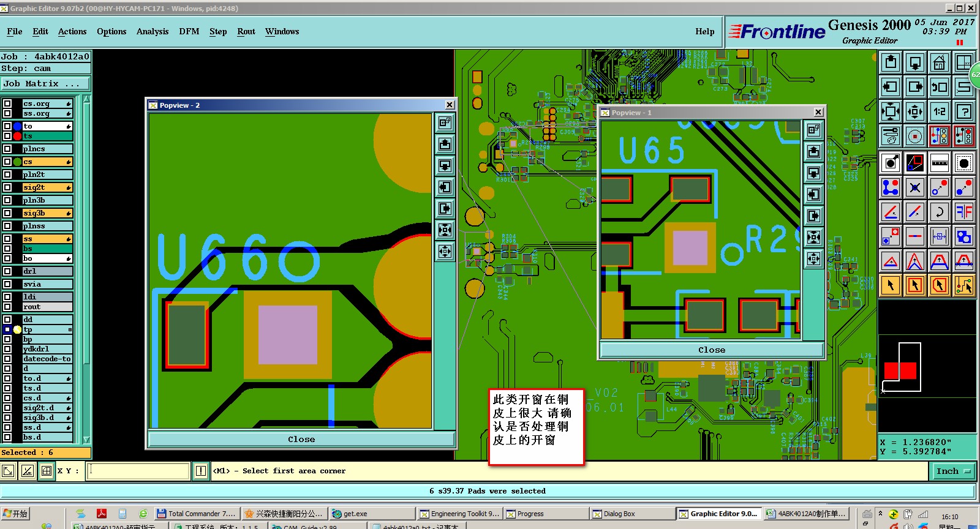Click the X-marked delete feature tool
Image resolution: width=980 pixels, height=529 pixels.
click(915, 187)
